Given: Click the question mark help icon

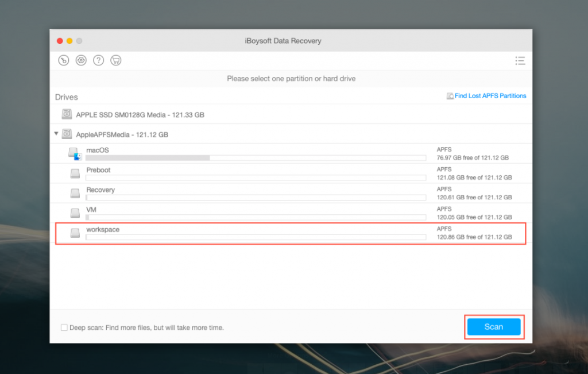Looking at the screenshot, I should pos(98,60).
